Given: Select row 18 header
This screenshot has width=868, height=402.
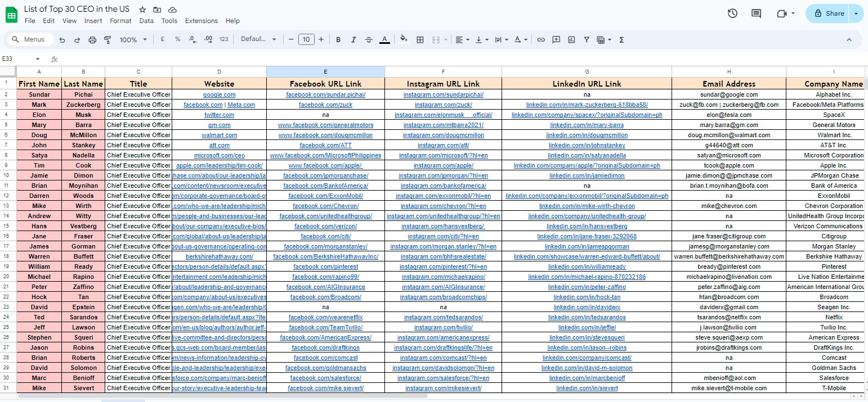Looking at the screenshot, I should tap(6, 256).
